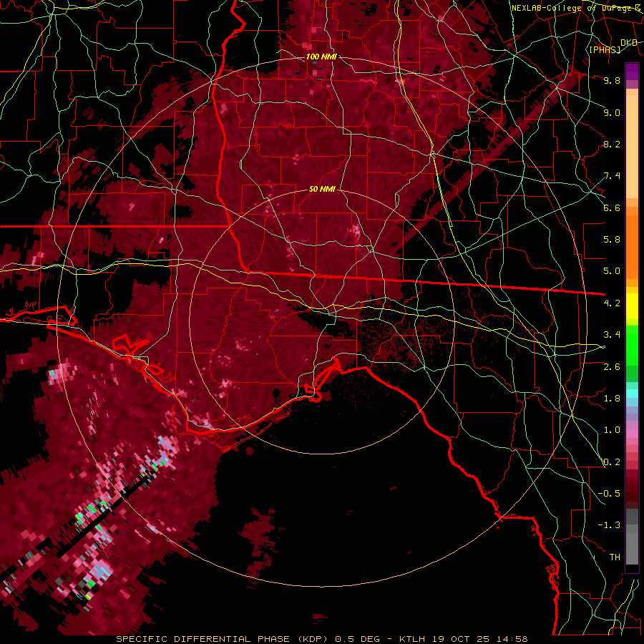Click the -0.5 value on color scale

(x=609, y=494)
